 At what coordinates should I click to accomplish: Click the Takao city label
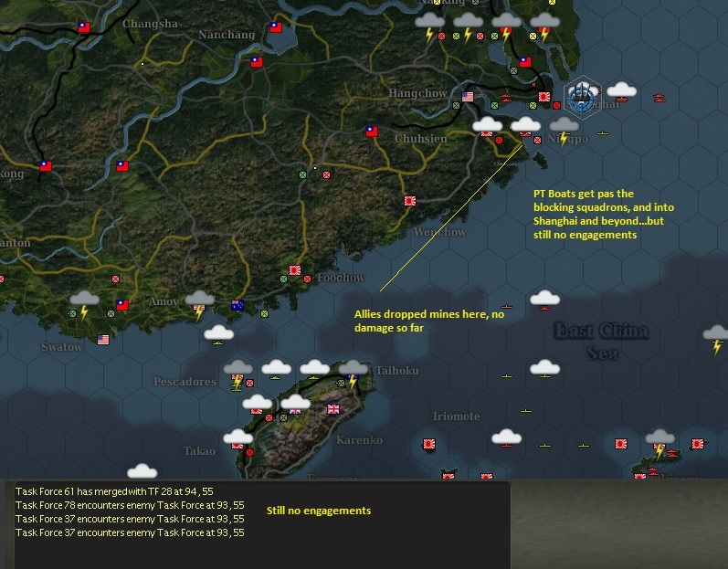coord(199,451)
